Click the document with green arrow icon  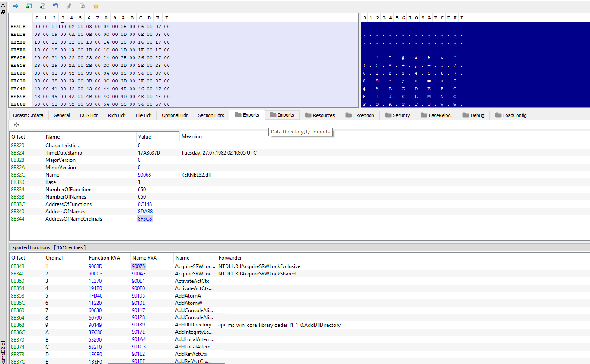click(x=42, y=6)
